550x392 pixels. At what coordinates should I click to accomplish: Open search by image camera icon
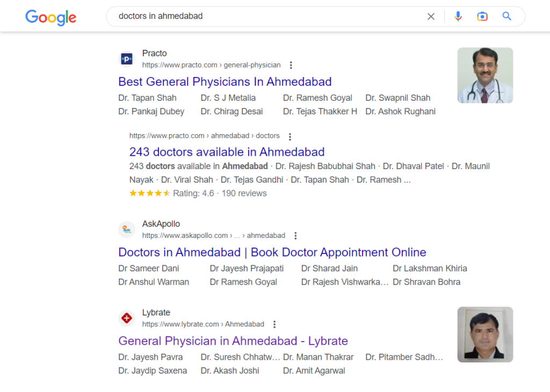tap(482, 17)
